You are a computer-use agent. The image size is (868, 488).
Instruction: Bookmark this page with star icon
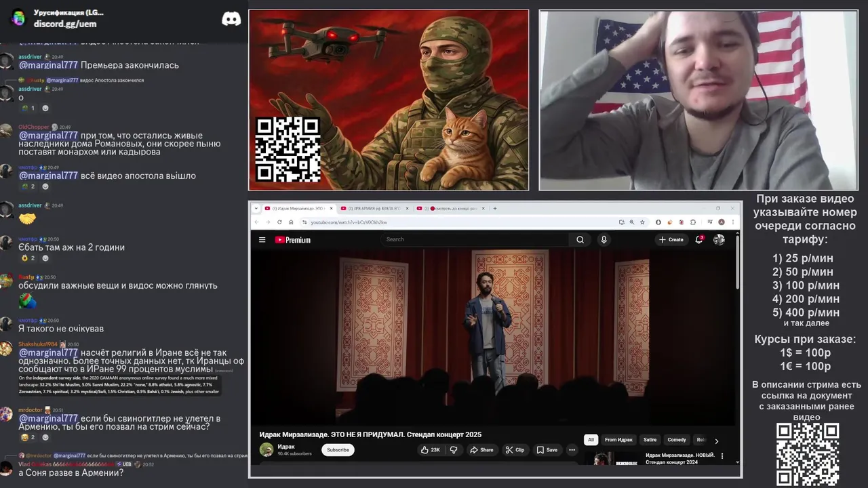tap(642, 222)
